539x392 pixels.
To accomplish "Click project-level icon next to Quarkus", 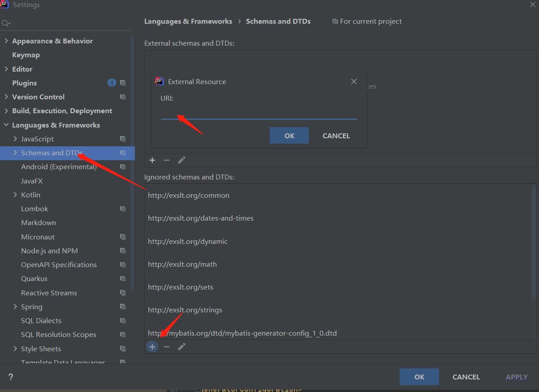I will [x=123, y=279].
